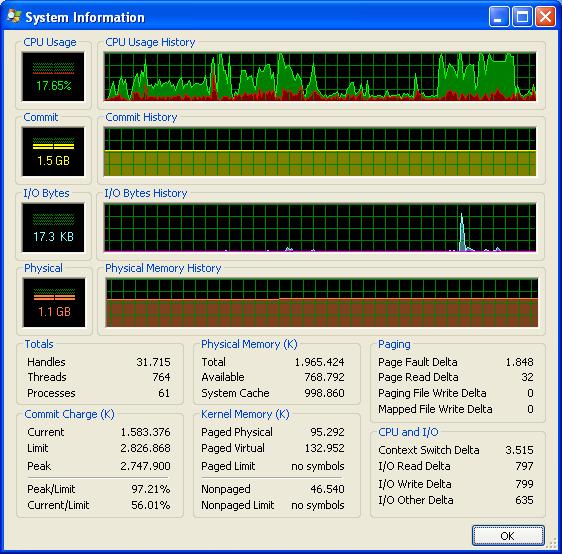
Task: Click the spike in I/O Bytes History graph
Action: tap(462, 232)
